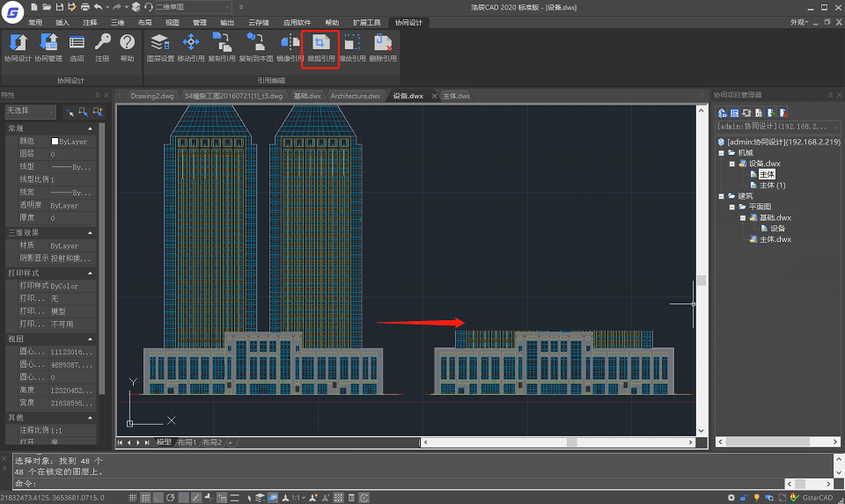The width and height of the screenshot is (845, 504).
Task: Toggle the light bulb isolate objects icon
Action: pos(757,498)
